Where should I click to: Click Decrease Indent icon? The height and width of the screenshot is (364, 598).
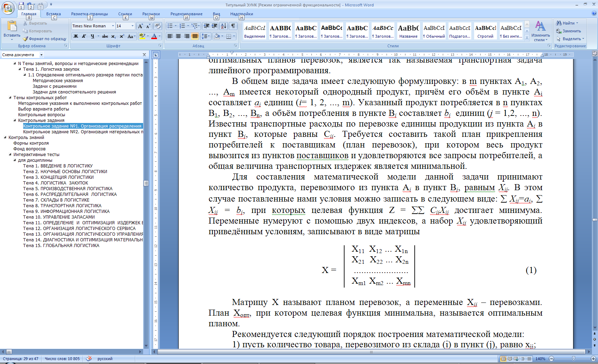[x=206, y=26]
